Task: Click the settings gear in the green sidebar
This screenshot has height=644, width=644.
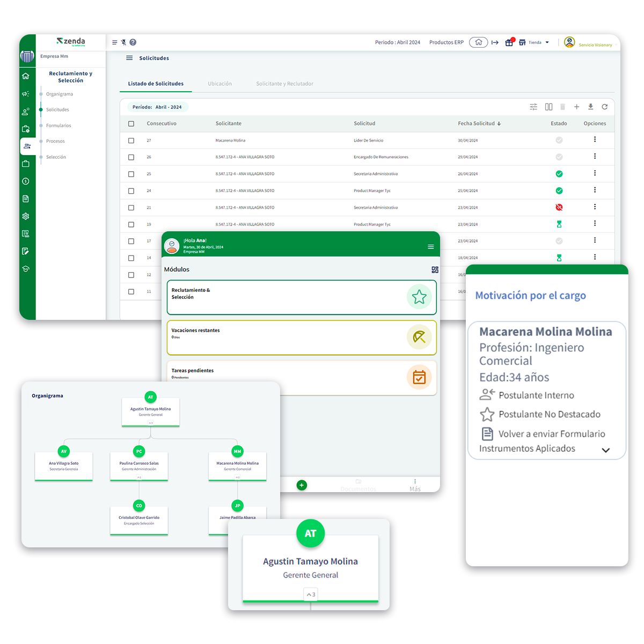Action: (x=26, y=216)
